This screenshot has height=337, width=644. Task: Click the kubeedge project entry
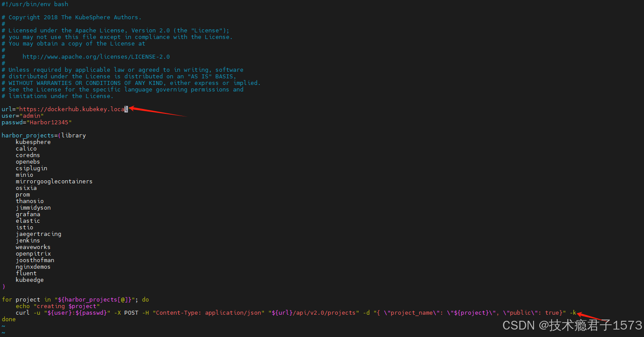pyautogui.click(x=30, y=280)
